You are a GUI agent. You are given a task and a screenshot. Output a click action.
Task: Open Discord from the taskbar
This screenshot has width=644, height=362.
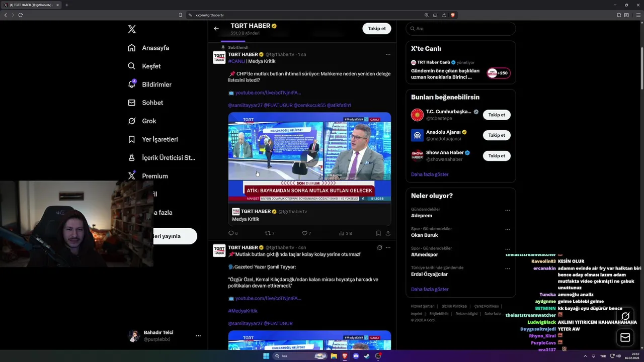coord(356,356)
